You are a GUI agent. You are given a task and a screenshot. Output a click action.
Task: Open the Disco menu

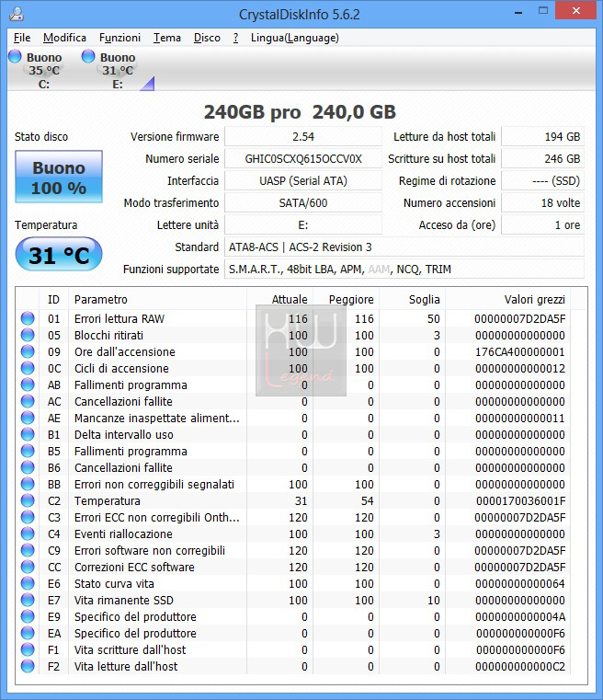(207, 38)
